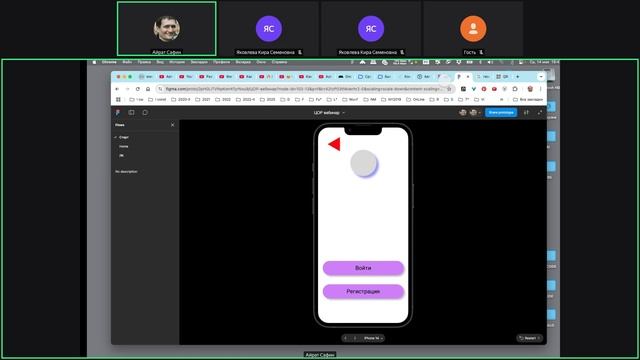Close the active Figma browser tab
640x360 pixels.
point(468,77)
